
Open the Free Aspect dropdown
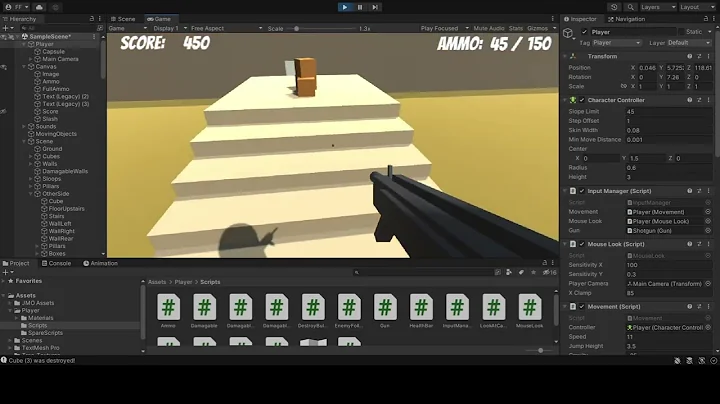point(226,28)
